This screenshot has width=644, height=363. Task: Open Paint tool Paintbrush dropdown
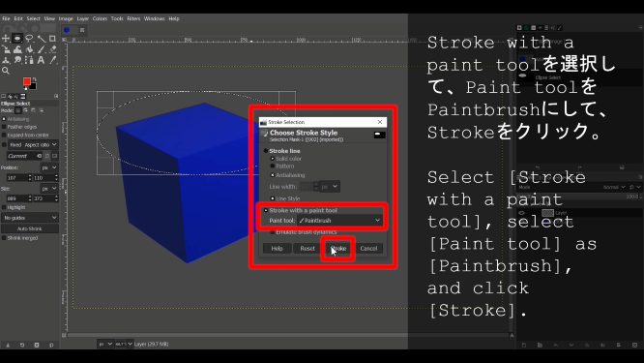point(340,221)
